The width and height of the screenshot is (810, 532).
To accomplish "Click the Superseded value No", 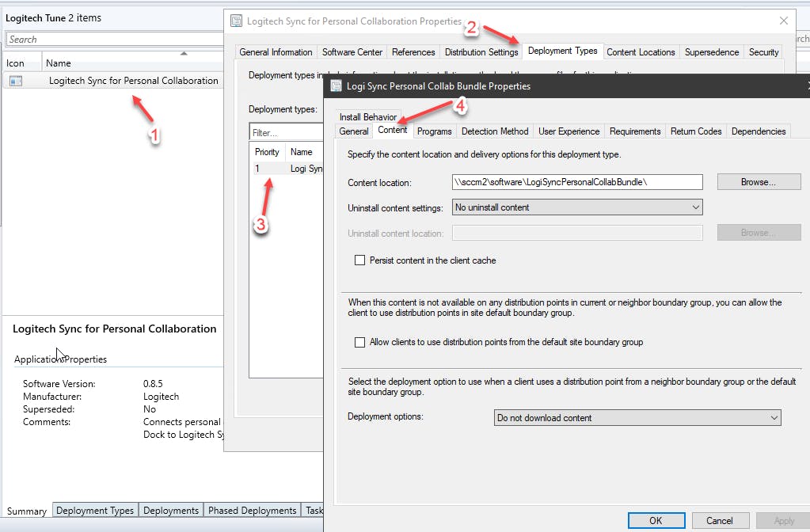I will tap(150, 409).
